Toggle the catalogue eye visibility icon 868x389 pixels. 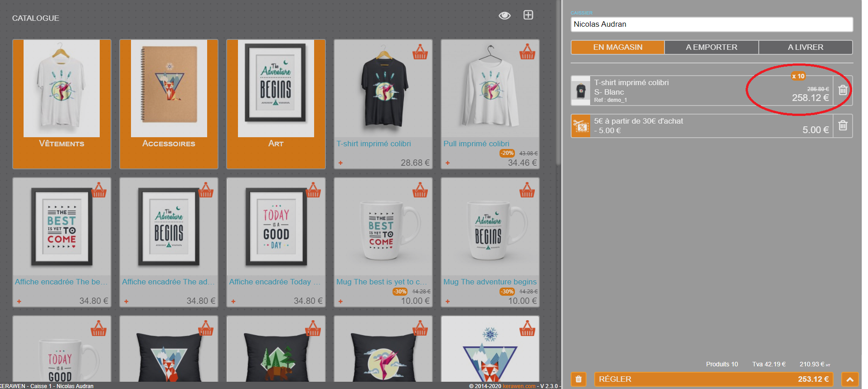pyautogui.click(x=504, y=16)
